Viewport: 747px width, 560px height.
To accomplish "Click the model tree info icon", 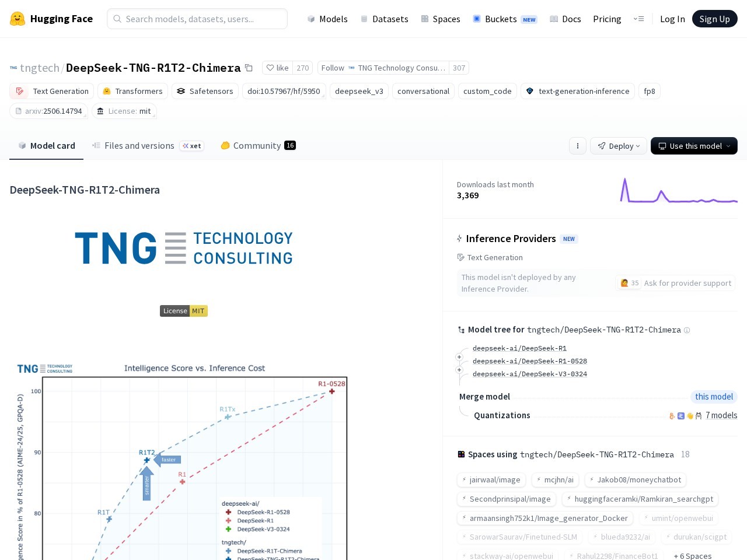I will point(687,330).
